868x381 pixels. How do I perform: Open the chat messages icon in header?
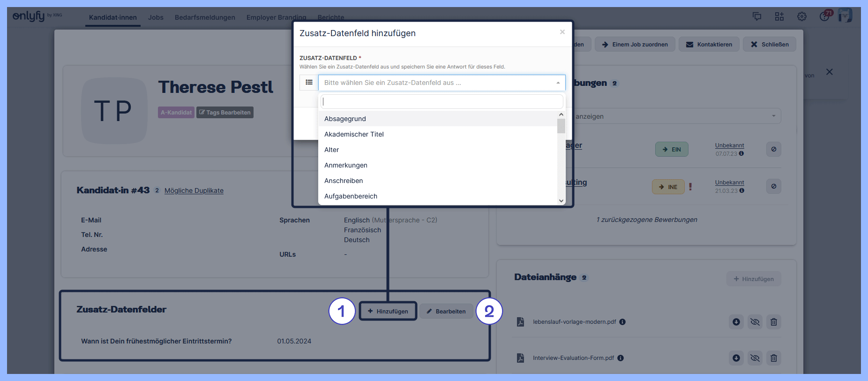click(x=757, y=16)
